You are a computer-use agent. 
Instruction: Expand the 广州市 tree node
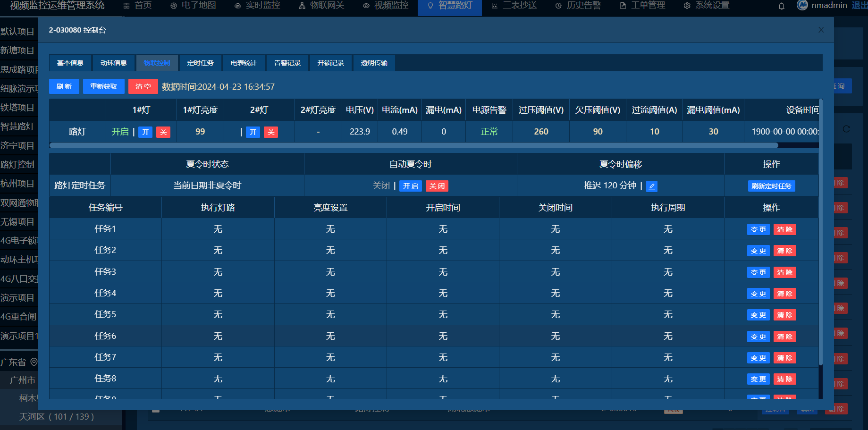click(22, 380)
